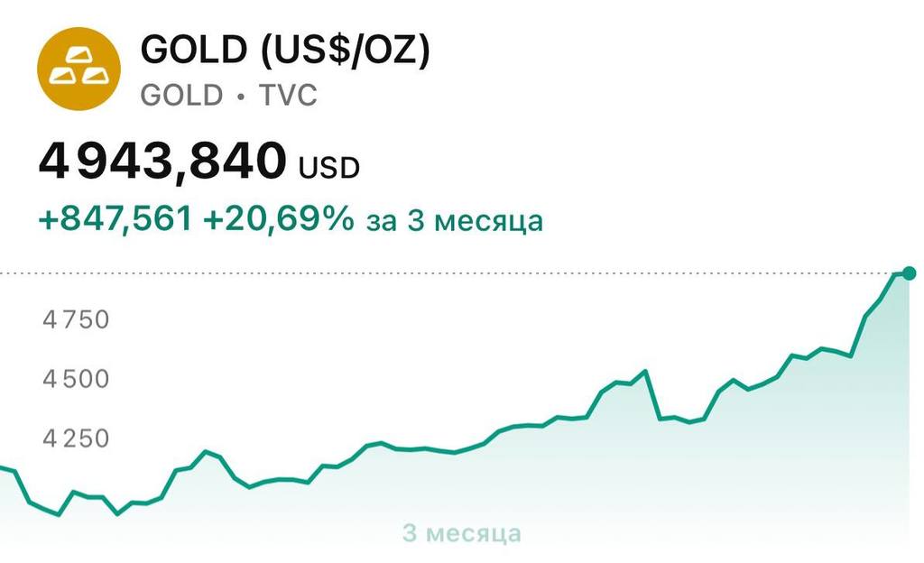Select the TVC exchange label

coord(289,95)
